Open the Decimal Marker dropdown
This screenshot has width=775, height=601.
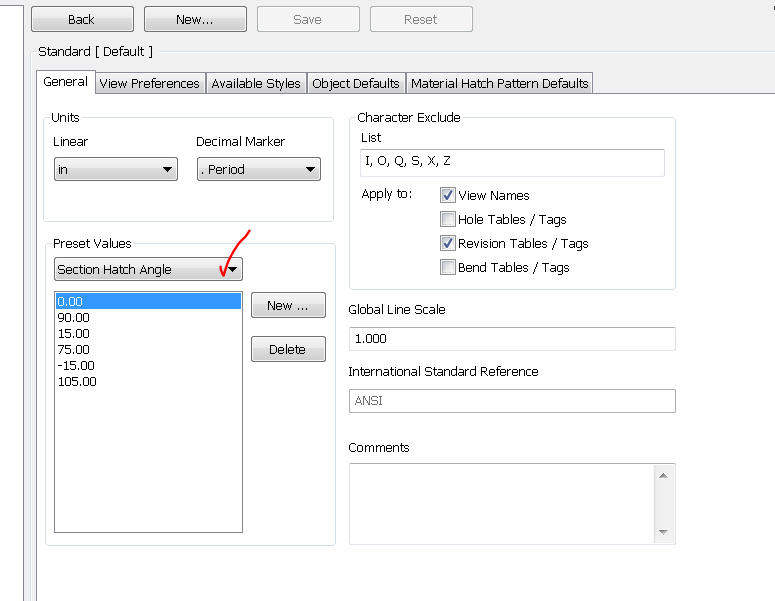tap(259, 170)
